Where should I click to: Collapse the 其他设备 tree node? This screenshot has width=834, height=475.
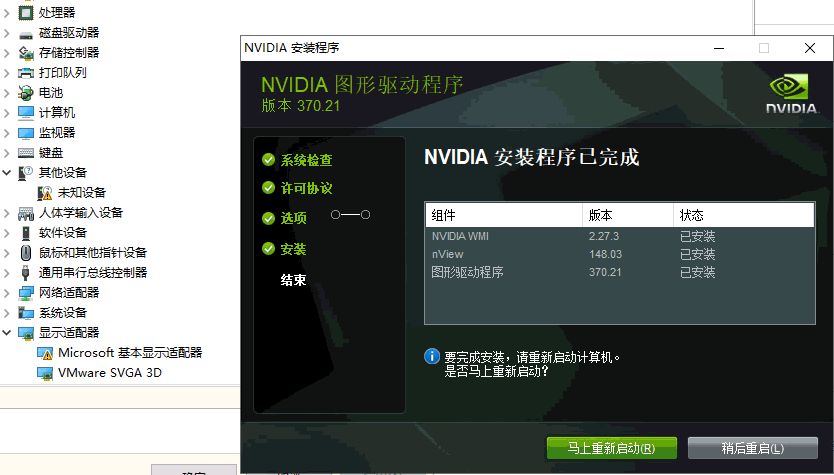pyautogui.click(x=7, y=172)
